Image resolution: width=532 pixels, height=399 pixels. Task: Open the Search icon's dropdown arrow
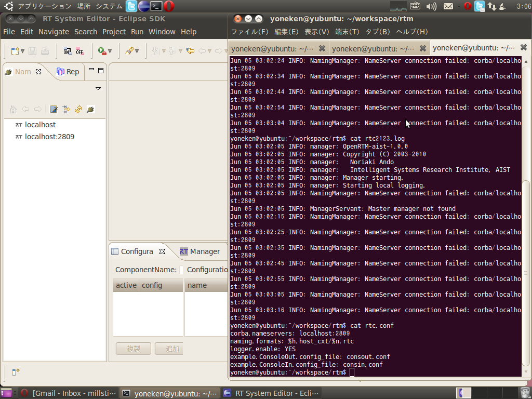[137, 51]
